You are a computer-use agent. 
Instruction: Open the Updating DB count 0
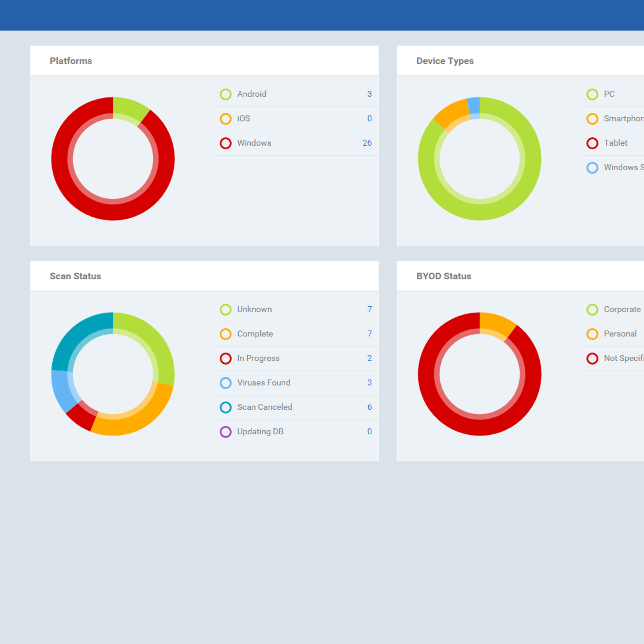pyautogui.click(x=369, y=431)
